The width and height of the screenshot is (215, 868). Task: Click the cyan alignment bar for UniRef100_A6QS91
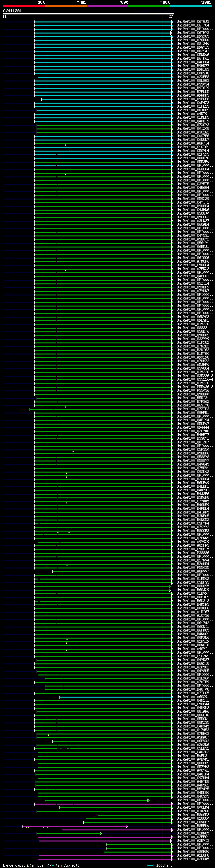coord(116,697)
